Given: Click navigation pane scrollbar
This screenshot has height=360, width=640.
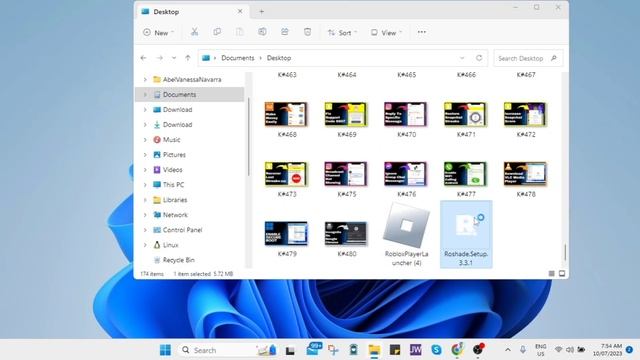Looking at the screenshot, I should point(249,137).
